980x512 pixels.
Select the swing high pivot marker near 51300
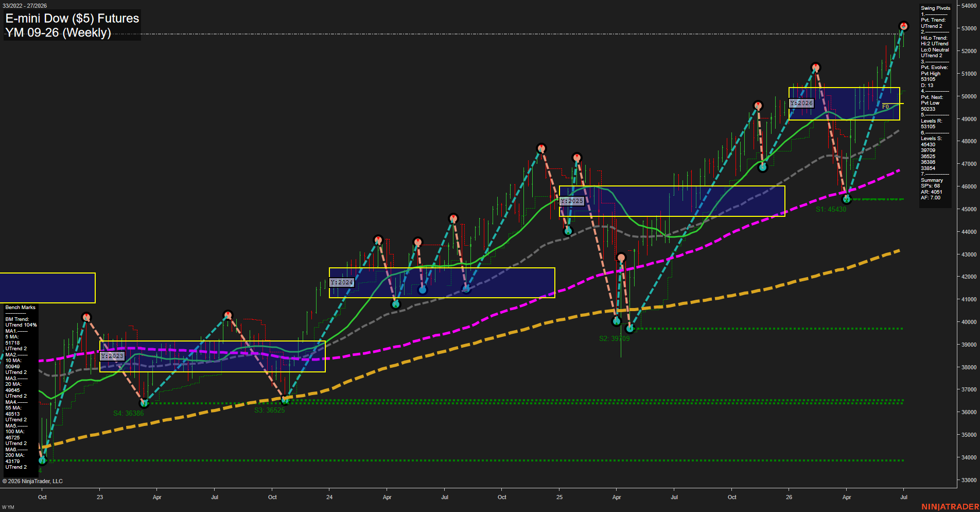[x=815, y=67]
